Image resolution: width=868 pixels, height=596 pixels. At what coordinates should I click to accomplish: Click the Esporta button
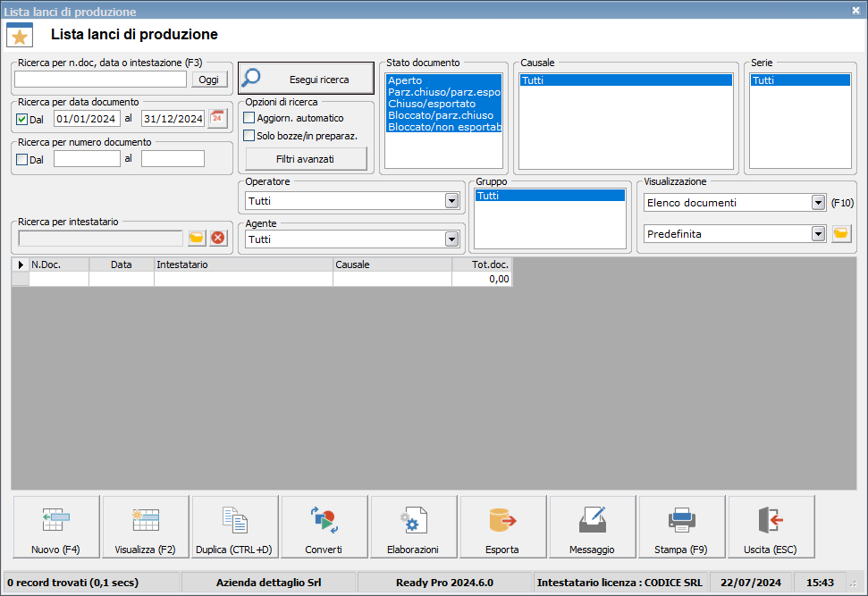(502, 527)
